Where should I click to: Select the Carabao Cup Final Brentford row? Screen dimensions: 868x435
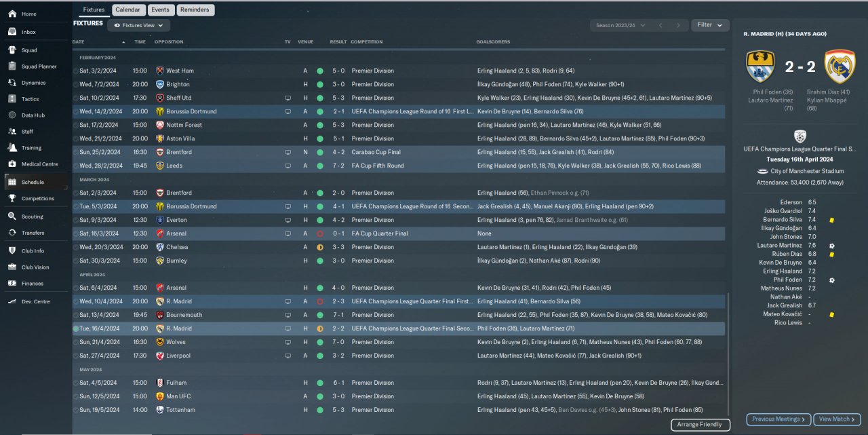(399, 152)
